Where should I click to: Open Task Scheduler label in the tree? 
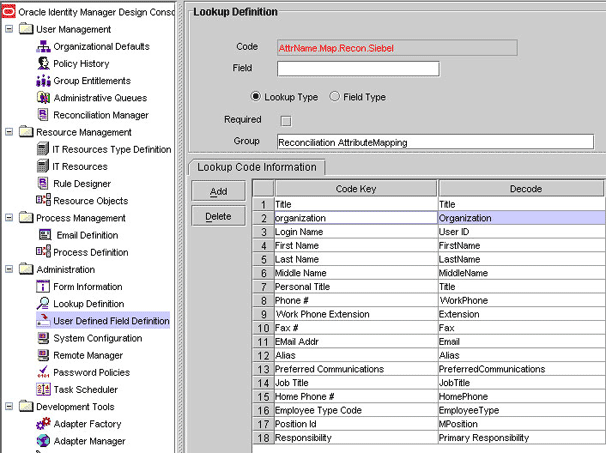pyautogui.click(x=85, y=389)
